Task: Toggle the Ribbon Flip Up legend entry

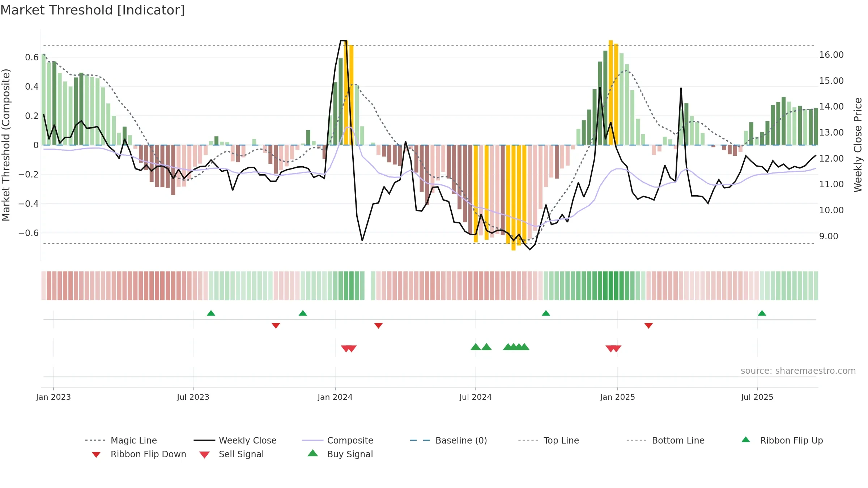Action: point(782,440)
